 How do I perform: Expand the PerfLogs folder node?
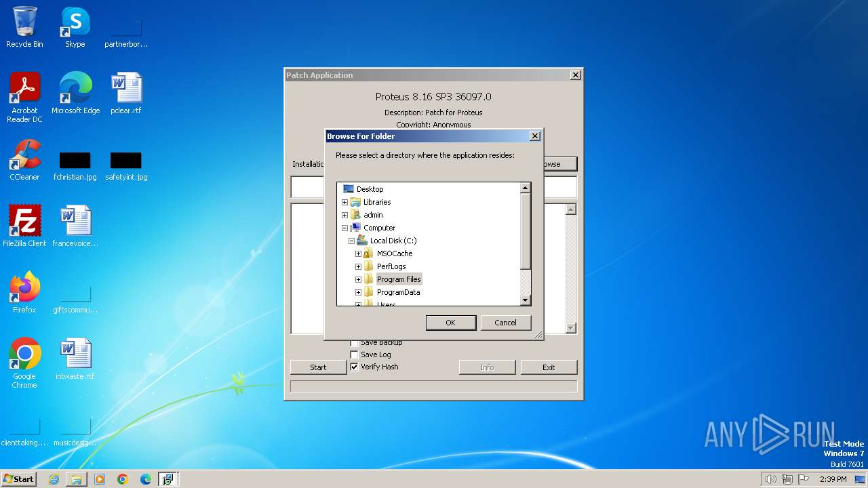(x=358, y=266)
